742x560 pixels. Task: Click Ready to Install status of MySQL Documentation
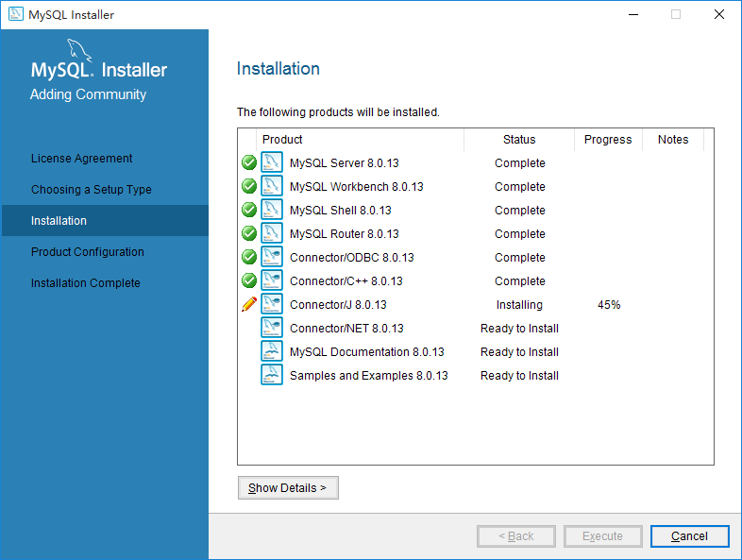519,352
